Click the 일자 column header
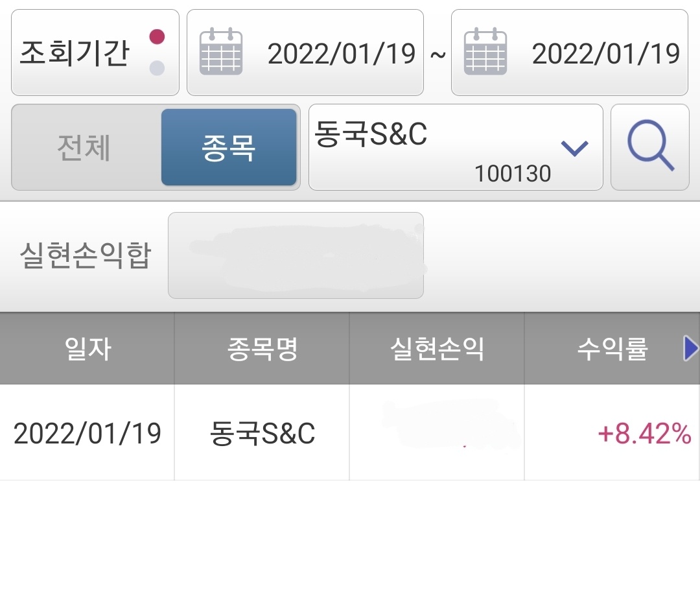The image size is (700, 614). coord(87,349)
